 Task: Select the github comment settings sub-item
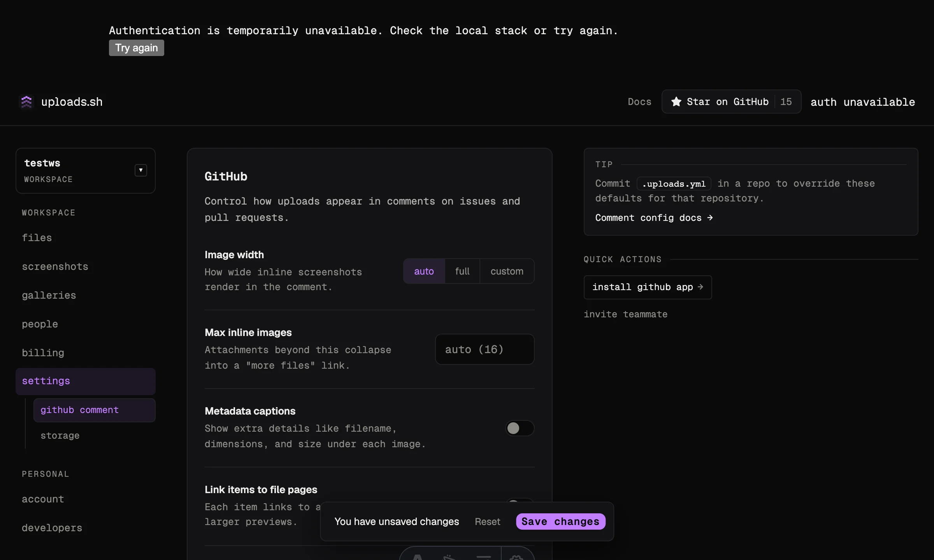pos(95,410)
